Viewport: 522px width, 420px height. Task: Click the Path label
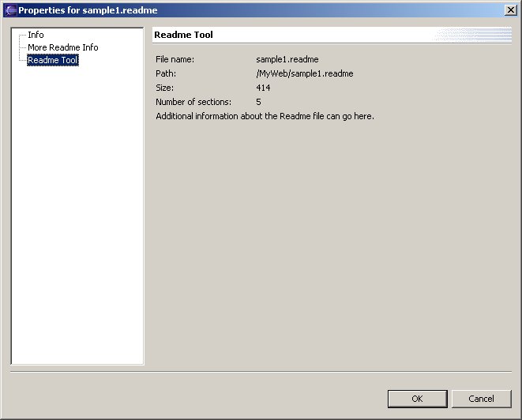point(165,74)
